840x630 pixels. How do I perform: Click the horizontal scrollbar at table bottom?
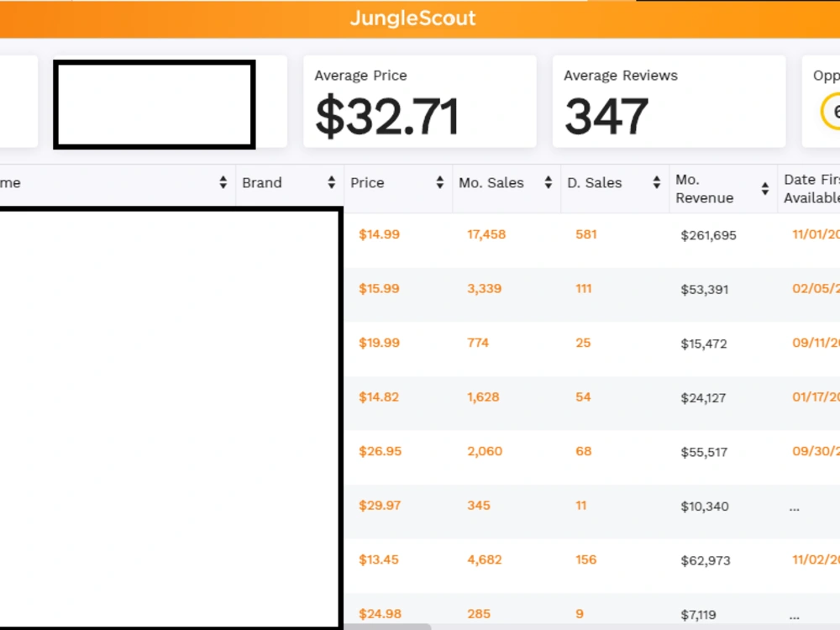[x=386, y=627]
